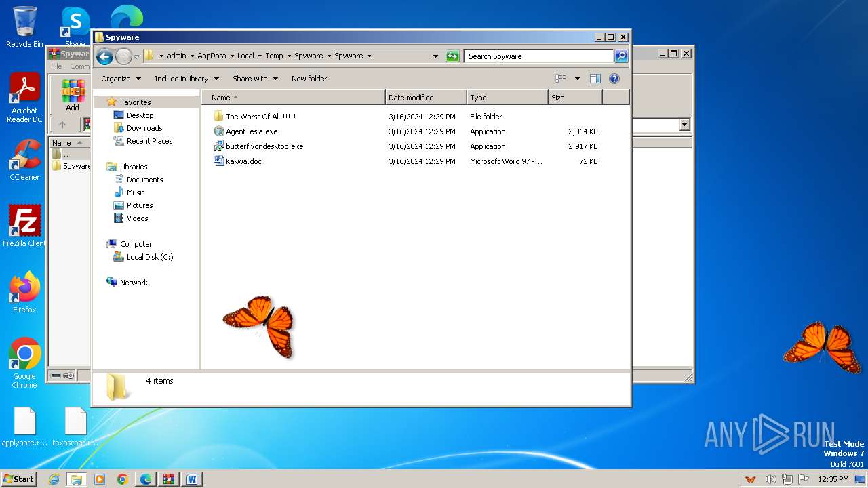Open the Acrobat Reader DC desktop icon
Screen dimensions: 868x488
24,98
